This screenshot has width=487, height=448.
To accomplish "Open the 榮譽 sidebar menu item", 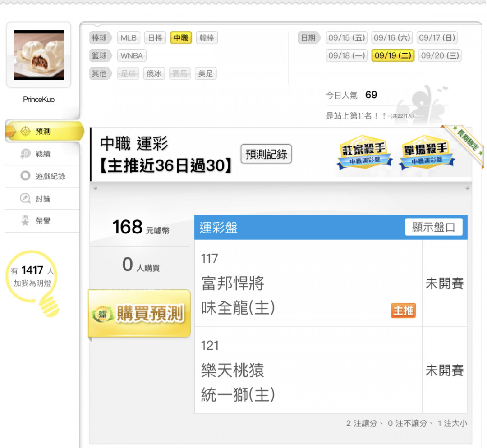I will 42,221.
